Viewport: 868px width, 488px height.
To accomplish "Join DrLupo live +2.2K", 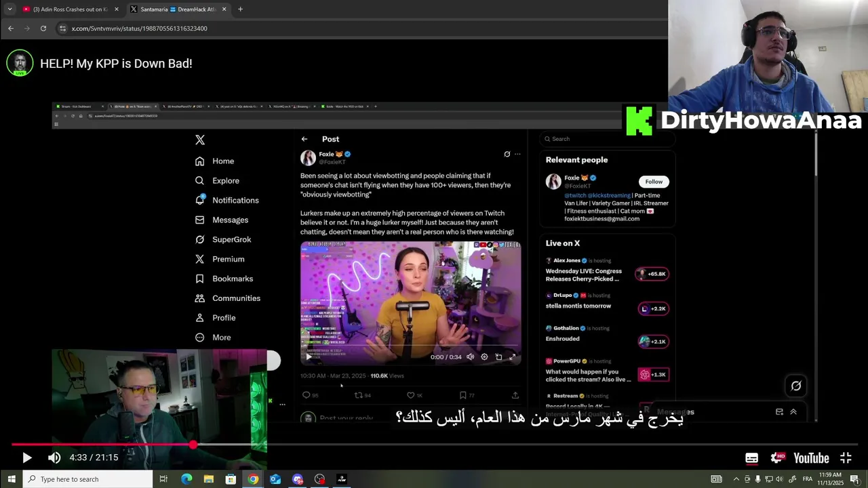I will [654, 308].
